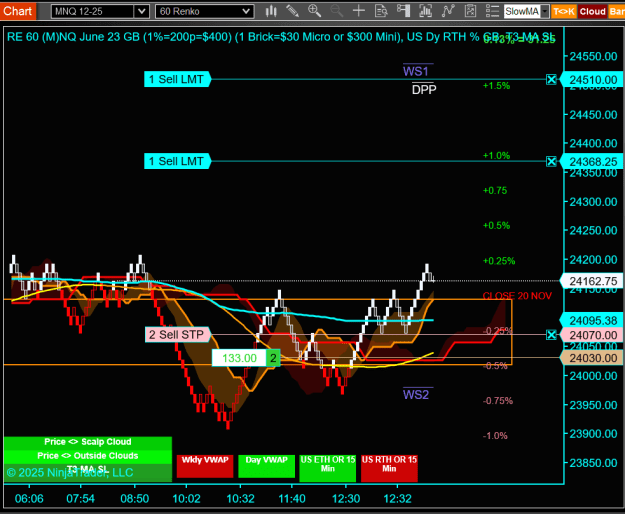Click the 10:32 time axis label
Image resolution: width=625 pixels, height=514 pixels.
(x=240, y=499)
